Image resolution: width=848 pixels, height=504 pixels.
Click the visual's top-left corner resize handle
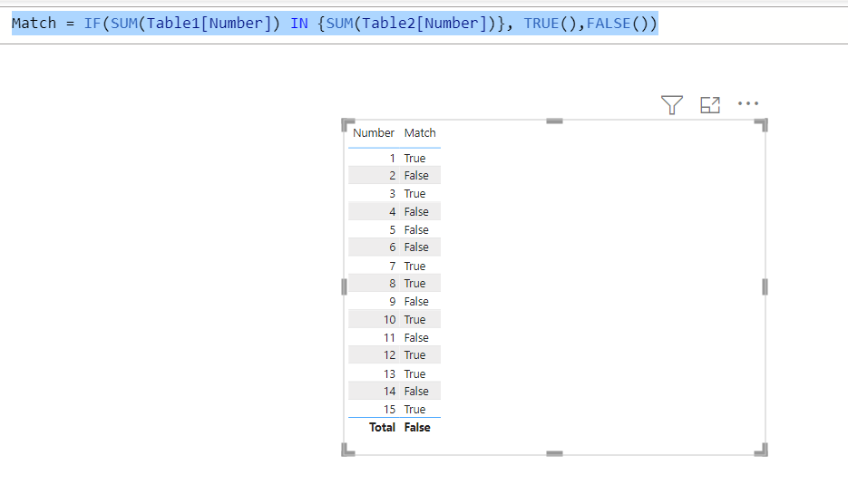pos(347,125)
